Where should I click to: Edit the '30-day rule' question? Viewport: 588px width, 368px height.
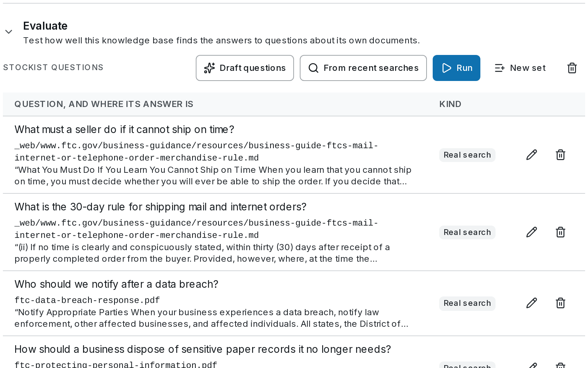pos(532,232)
